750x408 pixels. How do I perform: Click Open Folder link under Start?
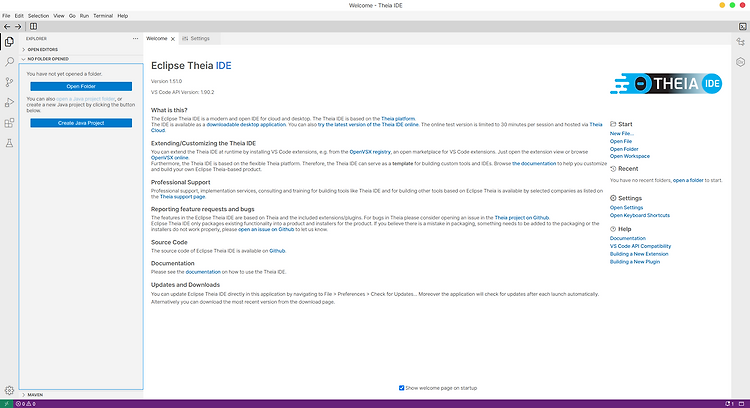[x=624, y=149]
